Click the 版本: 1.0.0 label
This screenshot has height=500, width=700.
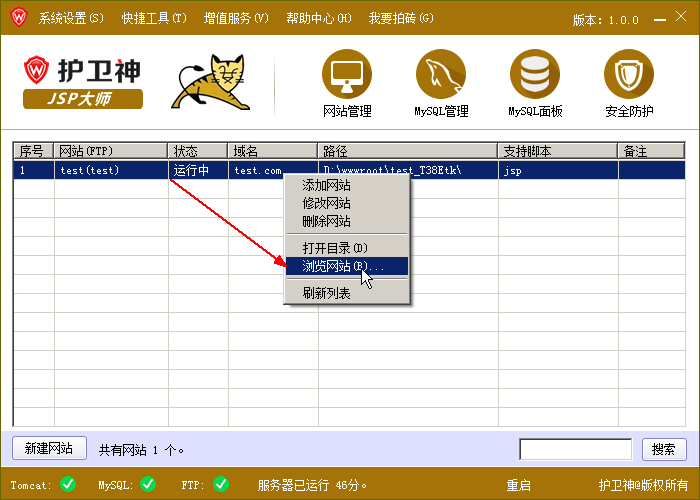point(606,20)
